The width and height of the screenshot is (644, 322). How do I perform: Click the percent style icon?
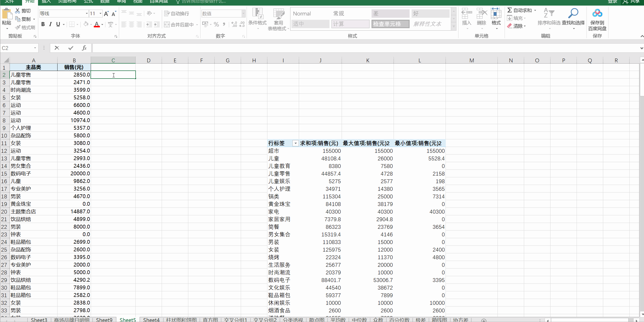pos(216,24)
